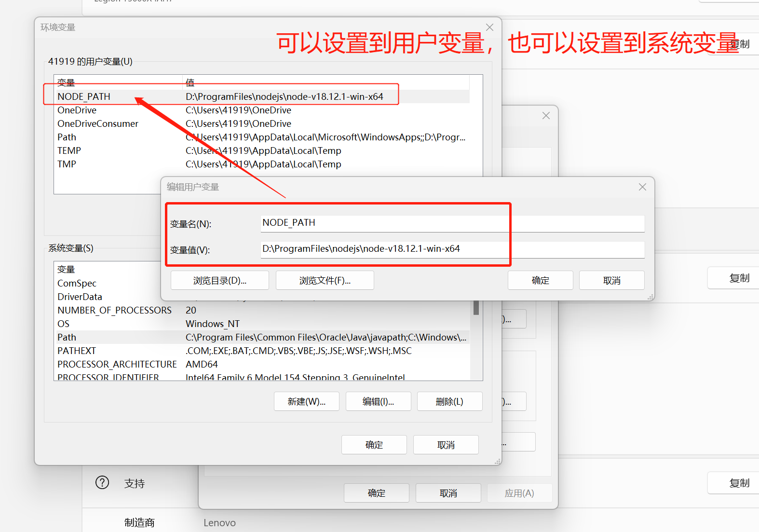Select the TMP user variable row
Viewport: 759px width, 532px height.
point(263,164)
